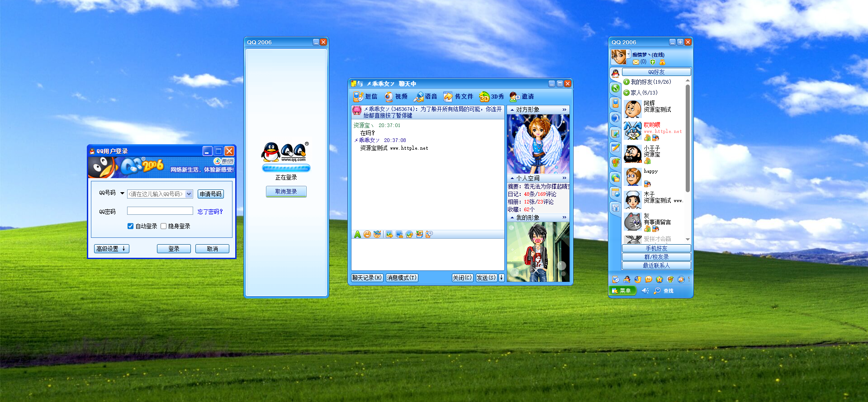Image resolution: width=868 pixels, height=402 pixels.
Task: Click the gold money bag icon
Action: coord(662,62)
